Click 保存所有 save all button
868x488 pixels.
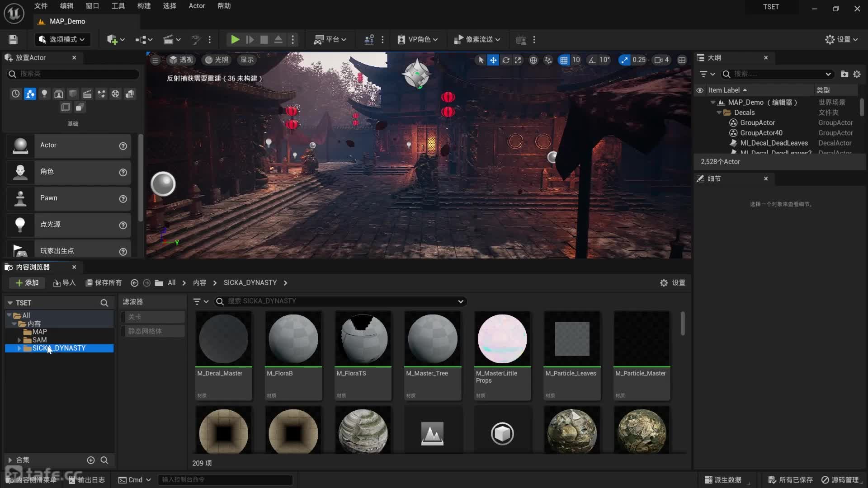(104, 283)
